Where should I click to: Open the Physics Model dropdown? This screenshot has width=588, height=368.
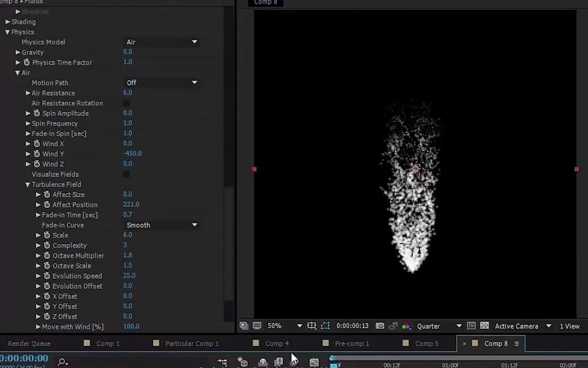point(161,42)
